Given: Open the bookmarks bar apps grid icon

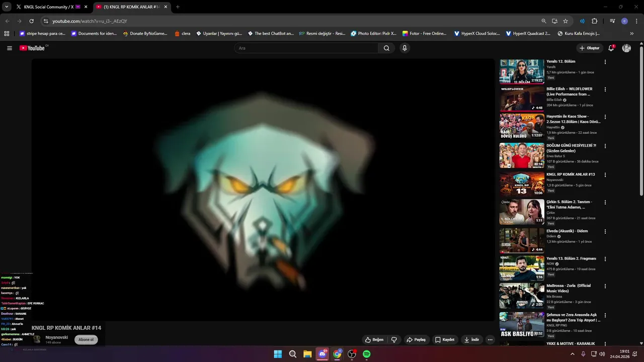Looking at the screenshot, I should point(7,34).
